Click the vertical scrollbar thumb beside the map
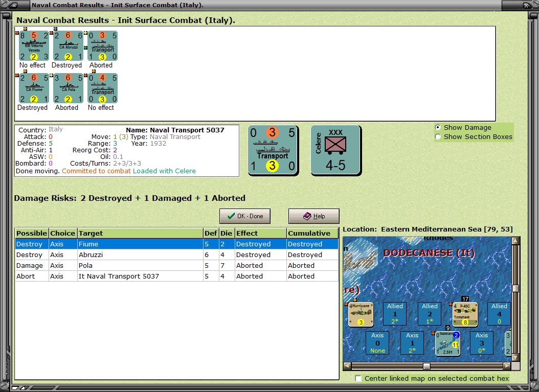 coord(515,288)
